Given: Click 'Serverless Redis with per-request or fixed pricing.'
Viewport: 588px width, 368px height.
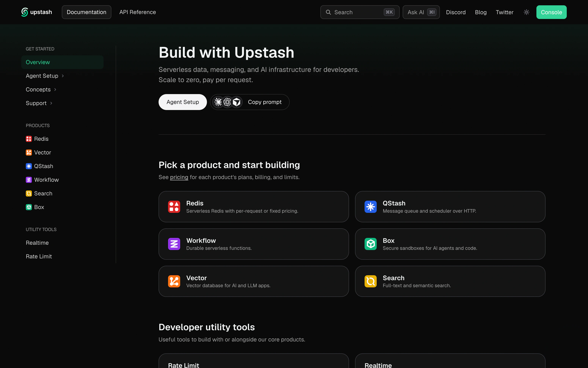Looking at the screenshot, I should click(x=242, y=211).
